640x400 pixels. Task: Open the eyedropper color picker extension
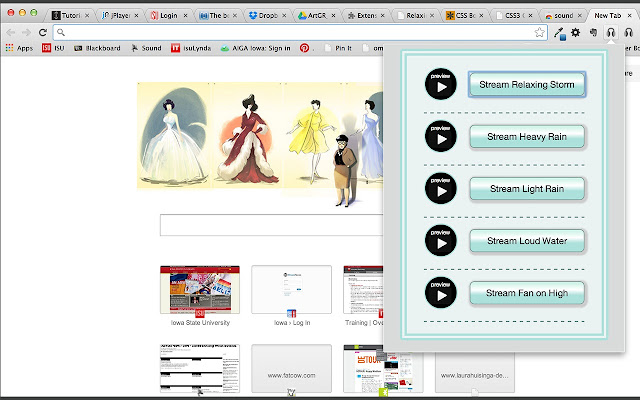[559, 33]
